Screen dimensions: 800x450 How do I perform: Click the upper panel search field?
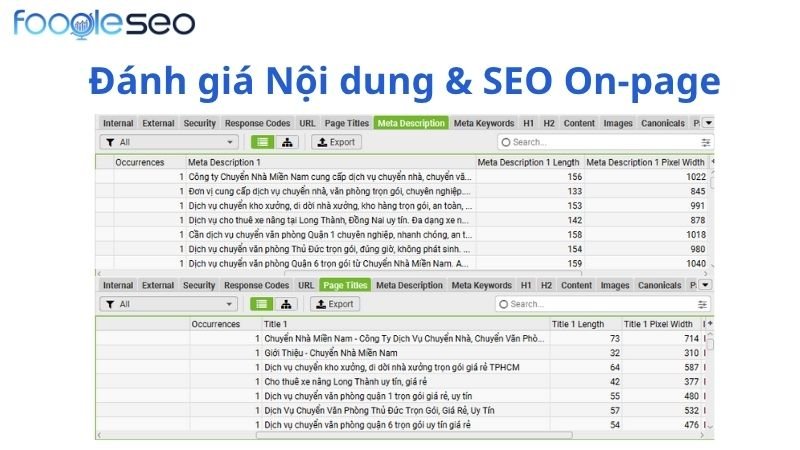pos(605,142)
